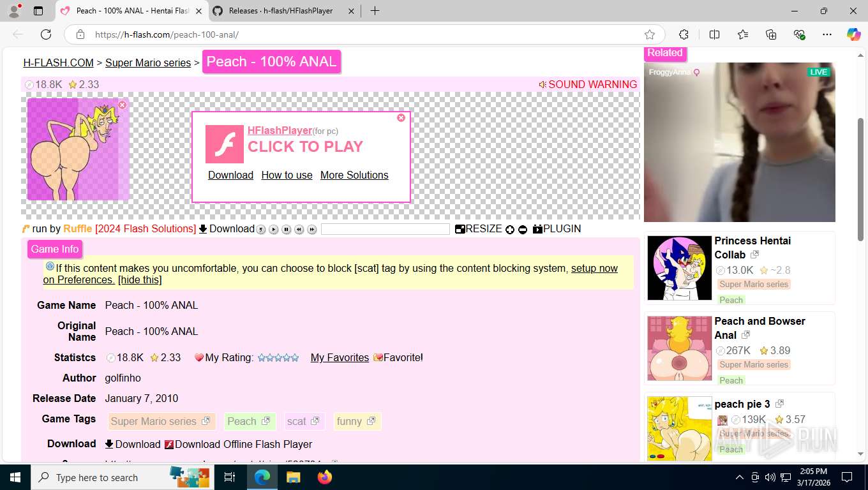Image resolution: width=868 pixels, height=490 pixels.
Task: Shrink player with minus icon
Action: click(x=523, y=230)
